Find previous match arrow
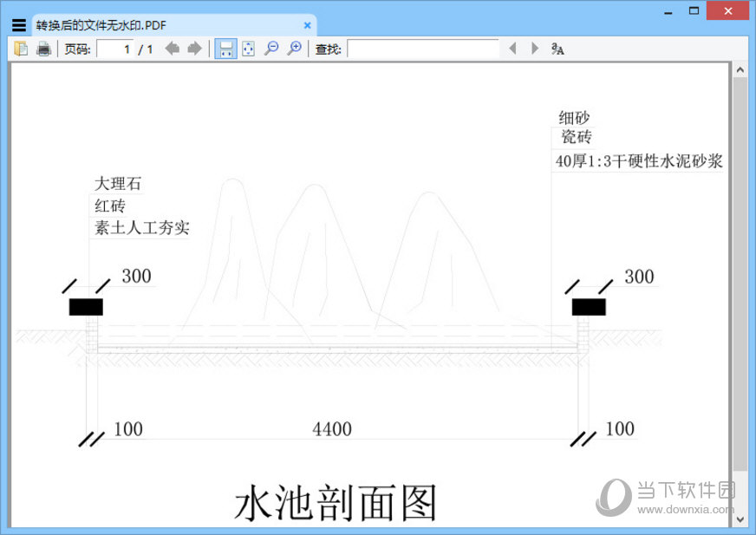Viewport: 756px width, 535px height. 512,49
